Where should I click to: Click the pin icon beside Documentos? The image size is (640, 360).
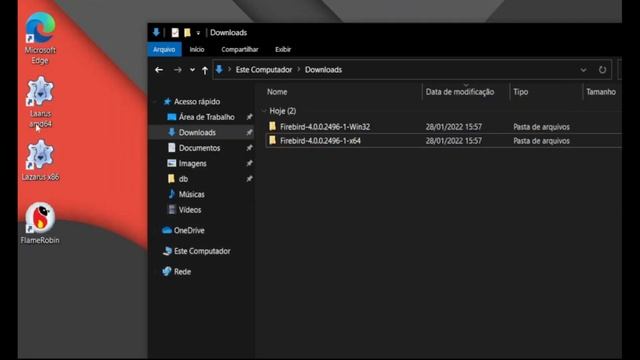pos(249,148)
